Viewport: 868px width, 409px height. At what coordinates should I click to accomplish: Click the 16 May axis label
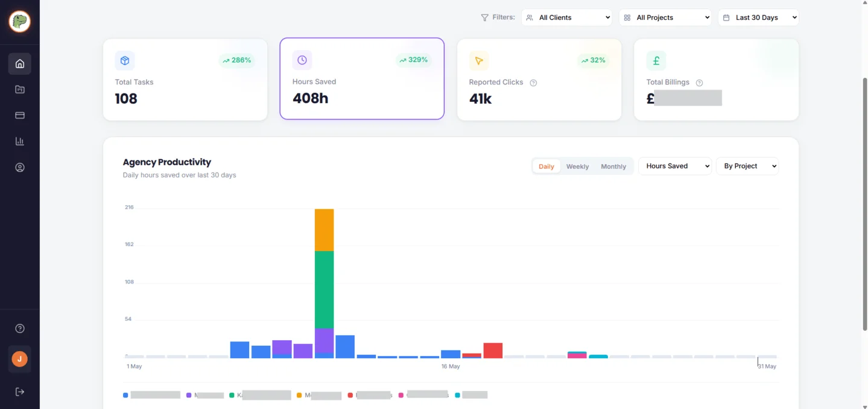tap(451, 366)
